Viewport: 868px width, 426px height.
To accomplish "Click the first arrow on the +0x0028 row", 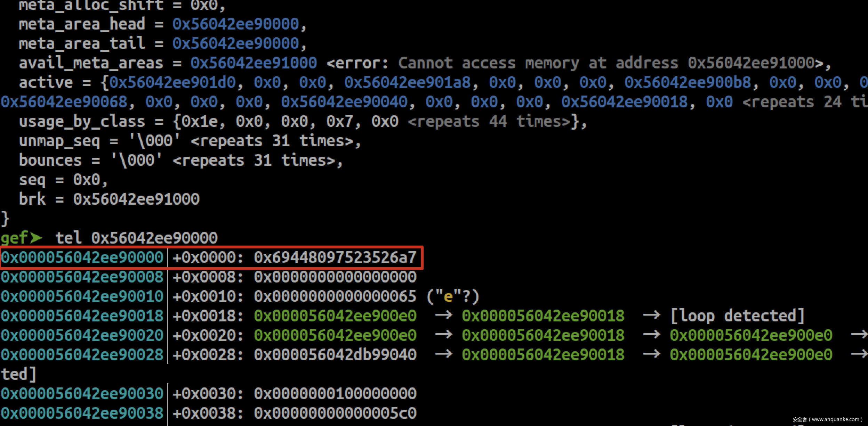I will click(x=444, y=354).
